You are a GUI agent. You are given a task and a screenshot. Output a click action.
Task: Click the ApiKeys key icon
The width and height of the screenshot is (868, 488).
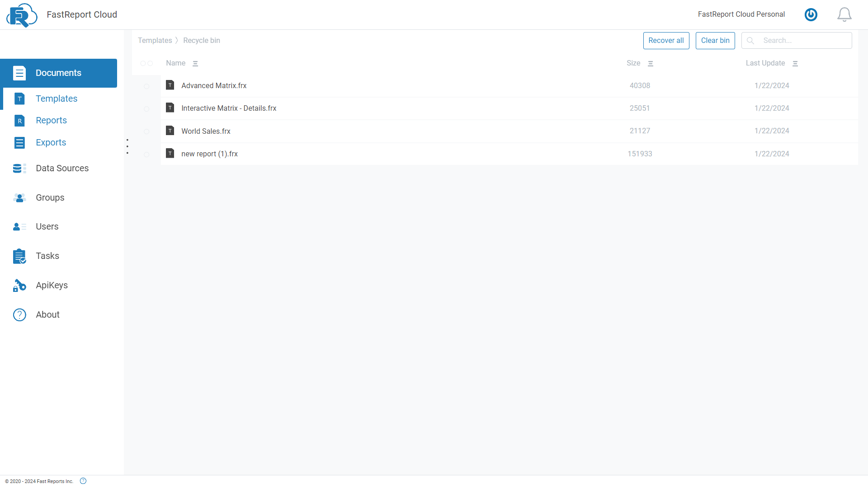click(x=19, y=286)
